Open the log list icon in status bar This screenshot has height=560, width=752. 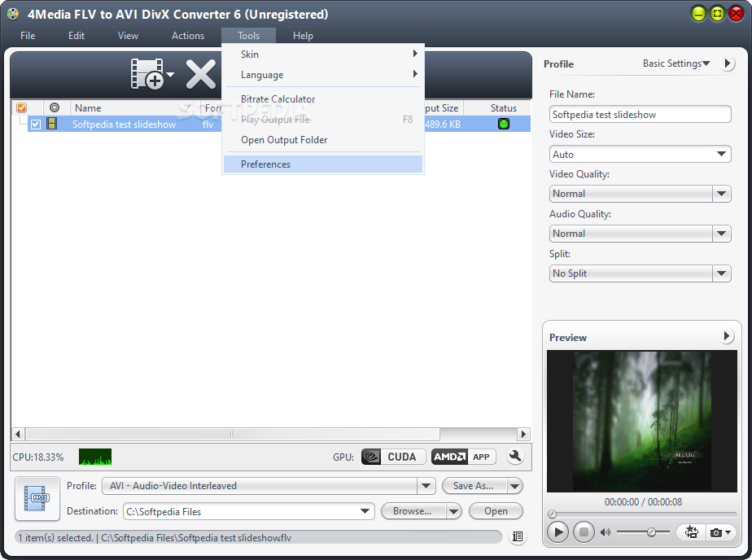518,536
